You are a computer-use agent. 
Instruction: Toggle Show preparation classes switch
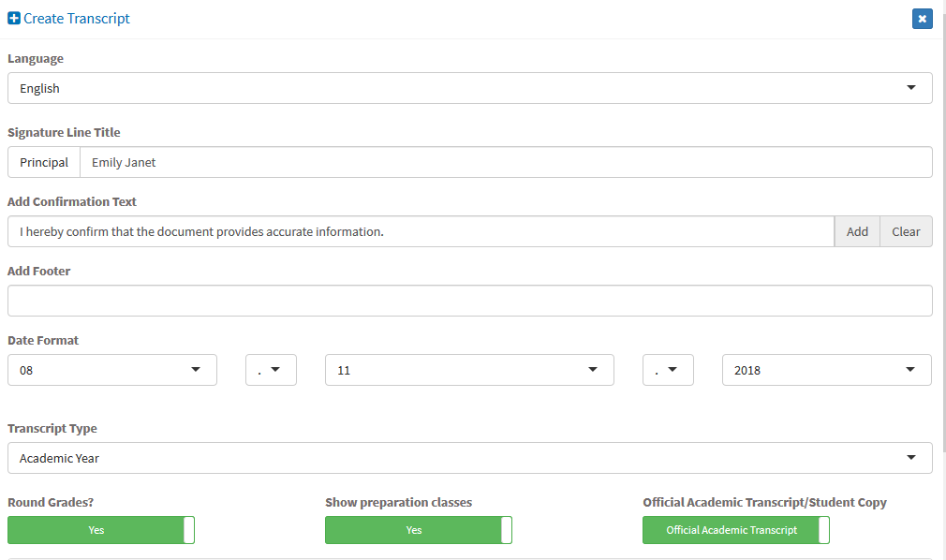418,530
